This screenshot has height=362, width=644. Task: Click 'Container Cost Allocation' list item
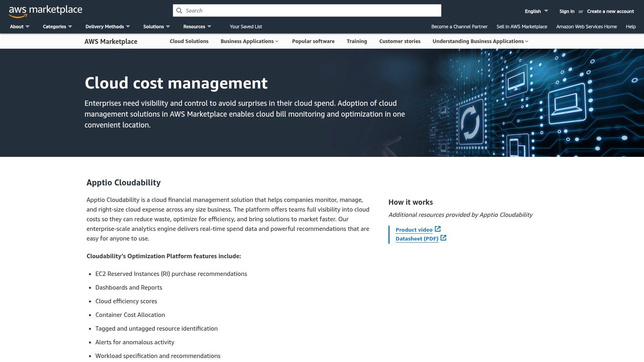click(x=130, y=315)
